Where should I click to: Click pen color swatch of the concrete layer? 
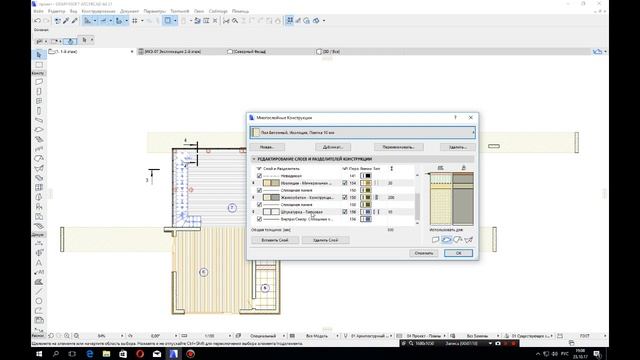point(366,198)
